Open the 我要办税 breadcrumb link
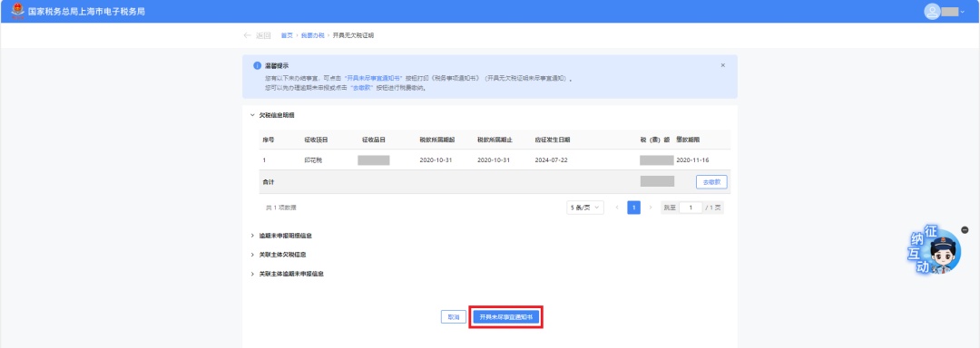 pyautogui.click(x=312, y=35)
